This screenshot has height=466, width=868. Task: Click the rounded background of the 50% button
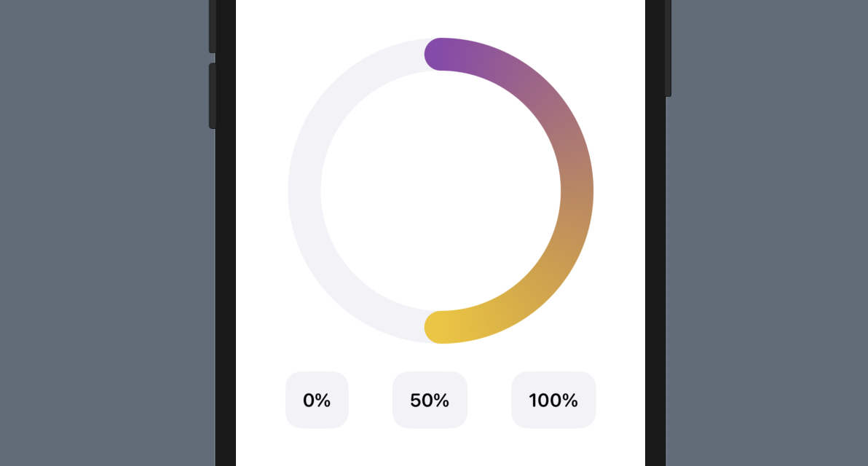point(430,400)
